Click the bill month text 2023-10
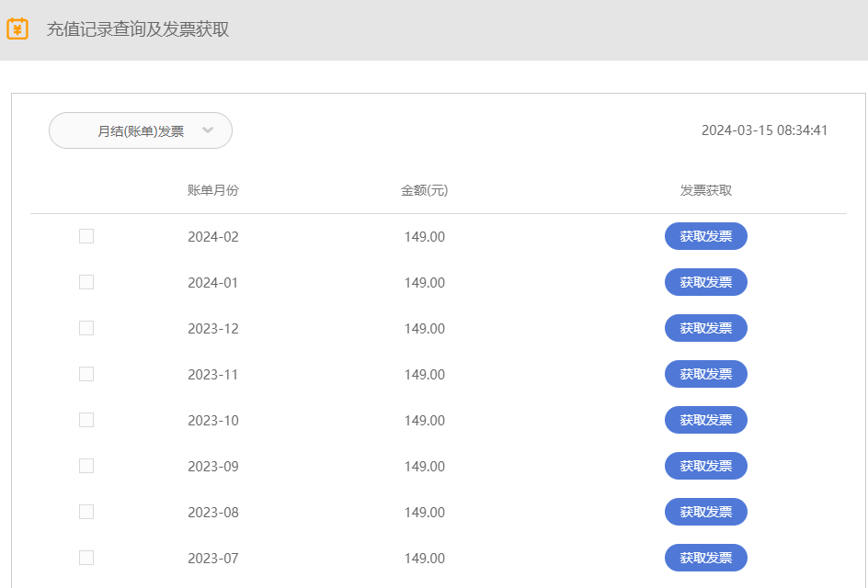This screenshot has width=868, height=588. pos(213,421)
